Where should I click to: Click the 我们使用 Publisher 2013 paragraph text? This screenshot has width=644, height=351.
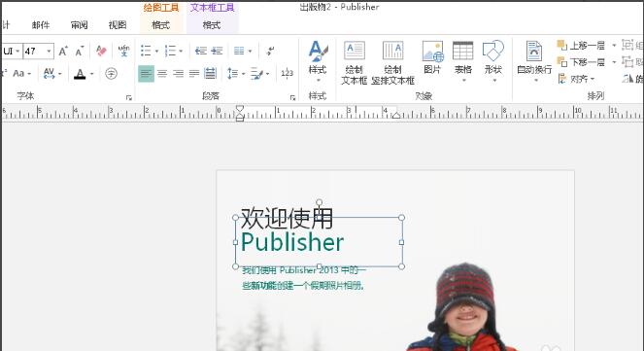click(303, 277)
